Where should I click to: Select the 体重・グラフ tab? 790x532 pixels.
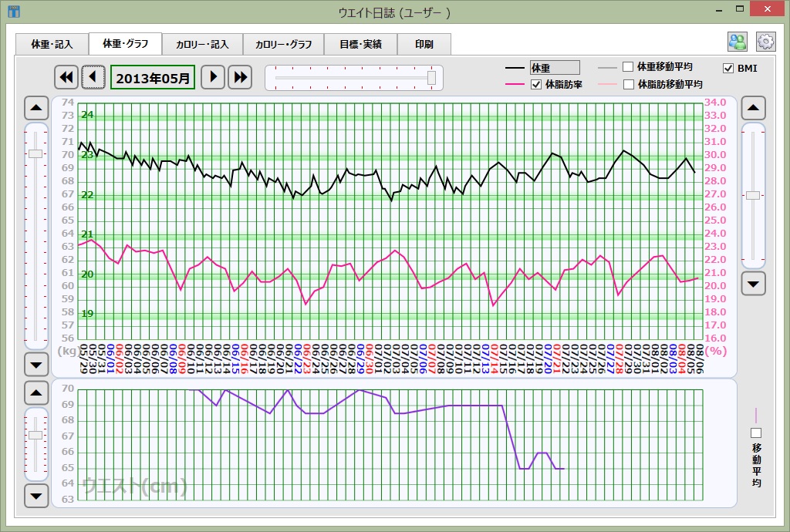click(x=126, y=44)
